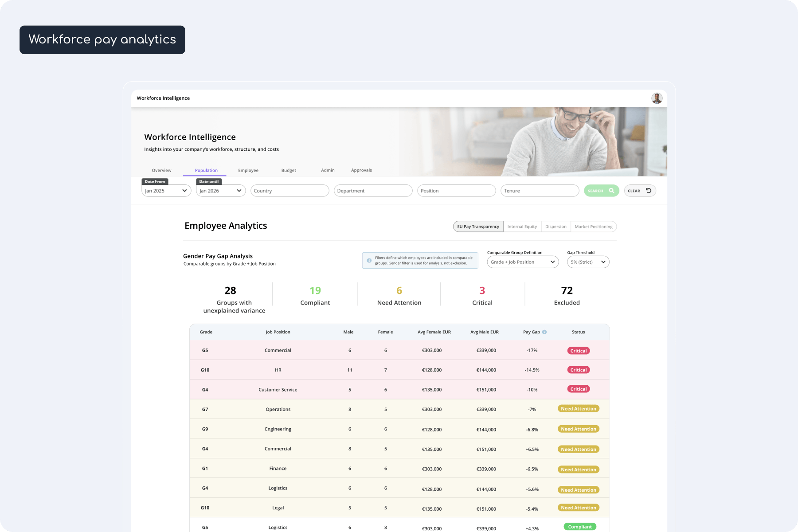Click the Tenure filter field
The image size is (798, 532).
[540, 191]
